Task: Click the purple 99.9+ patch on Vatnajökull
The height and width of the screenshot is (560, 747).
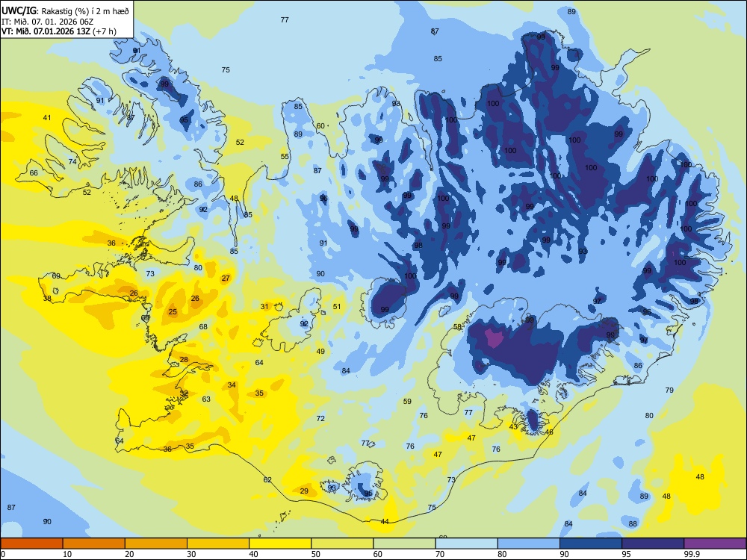Action: (x=493, y=337)
